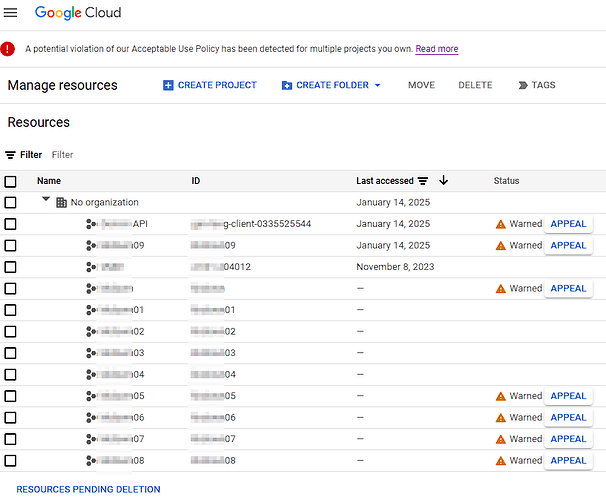This screenshot has width=606, height=500.
Task: Click project icon in the 01 row
Action: [x=91, y=310]
